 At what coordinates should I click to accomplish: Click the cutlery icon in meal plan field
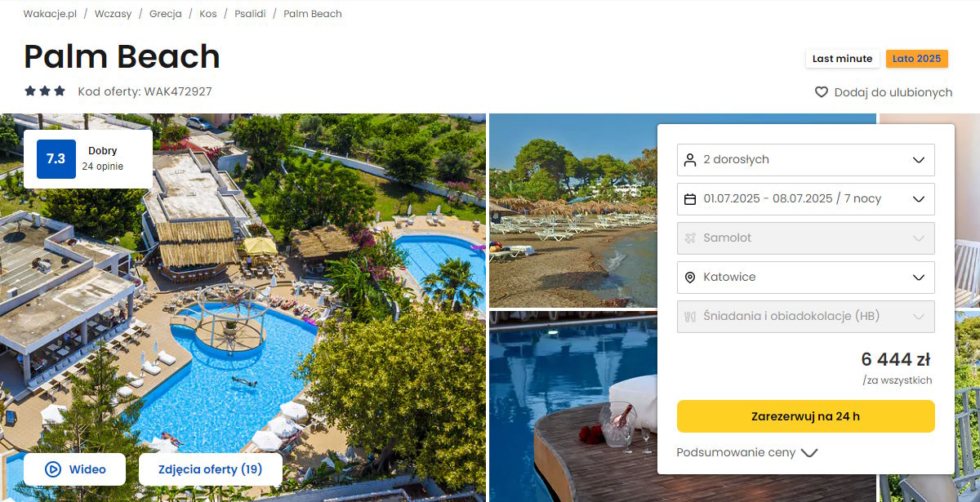pyautogui.click(x=690, y=317)
